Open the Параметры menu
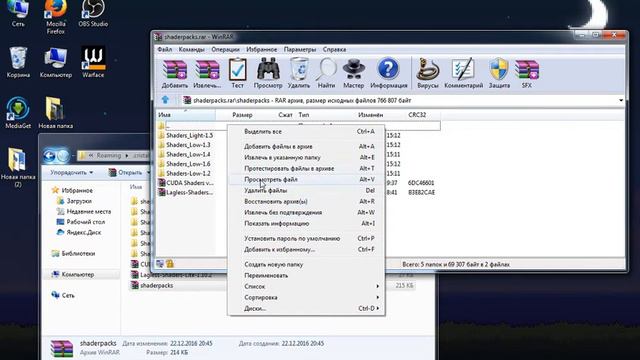640x360 pixels. (x=300, y=49)
